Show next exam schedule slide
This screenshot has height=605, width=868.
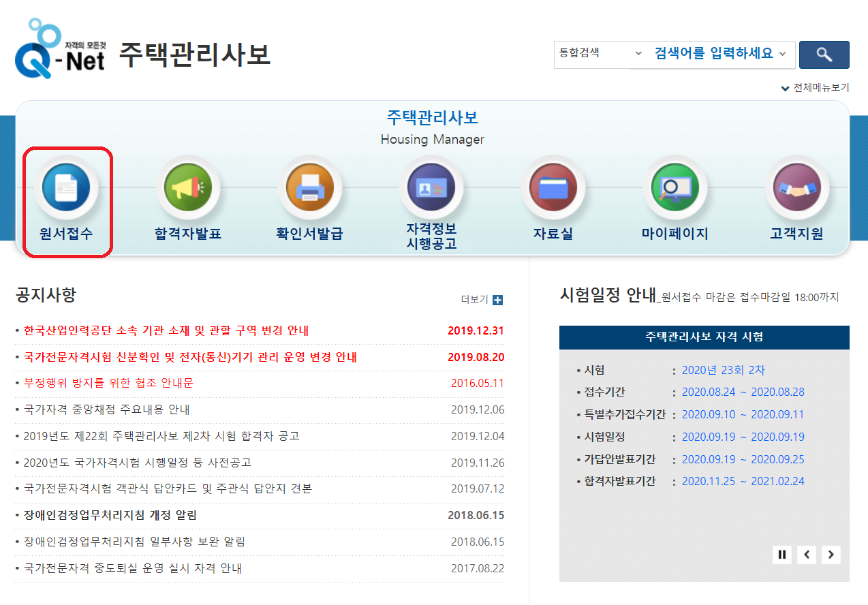pyautogui.click(x=831, y=555)
